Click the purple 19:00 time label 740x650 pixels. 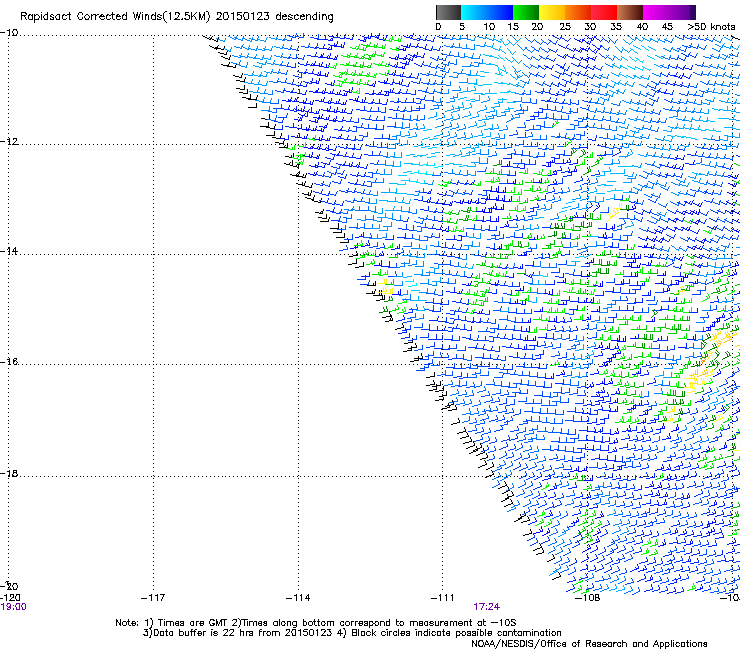(14, 607)
